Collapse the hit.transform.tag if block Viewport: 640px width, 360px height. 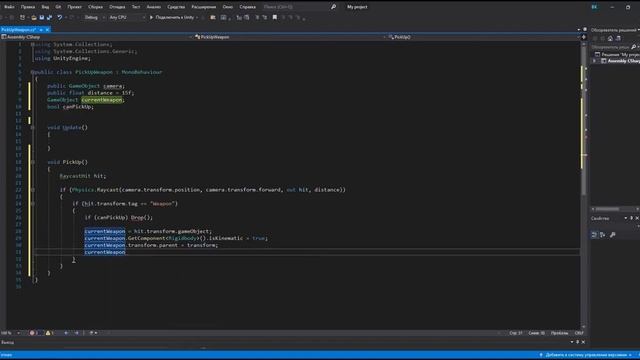click(x=32, y=204)
